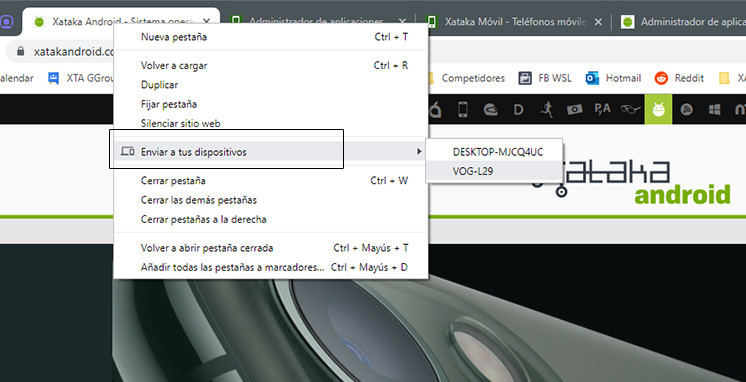Choose Nueva pestaña from the context menu
The width and height of the screenshot is (746, 382).
[271, 37]
